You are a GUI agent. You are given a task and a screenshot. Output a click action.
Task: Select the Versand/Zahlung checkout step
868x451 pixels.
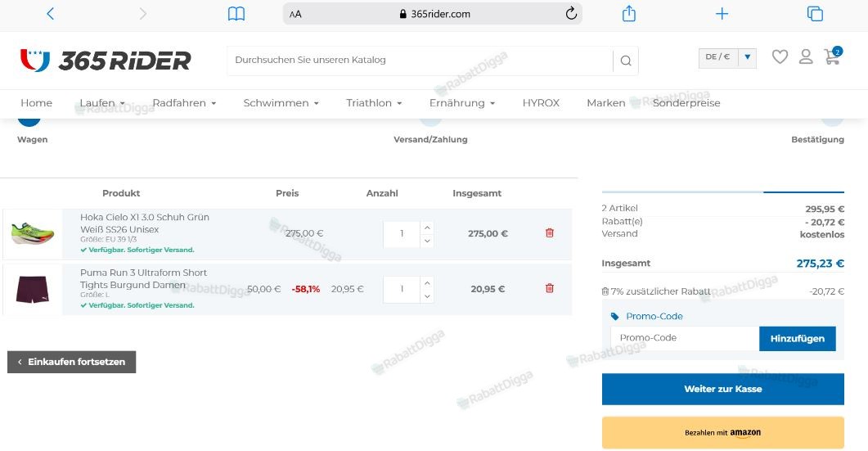(430, 140)
